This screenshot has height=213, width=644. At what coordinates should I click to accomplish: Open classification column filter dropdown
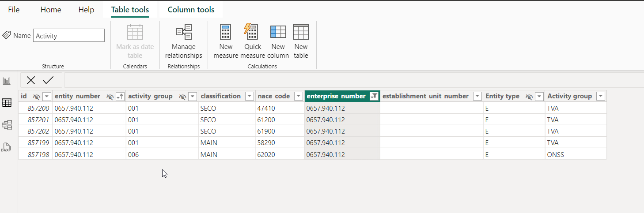(249, 97)
